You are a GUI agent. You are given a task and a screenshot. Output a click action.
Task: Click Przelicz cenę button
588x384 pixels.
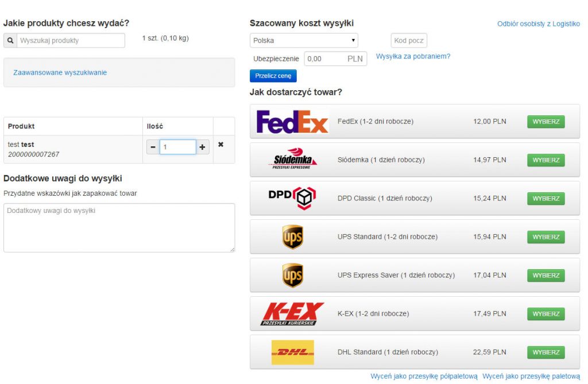[x=273, y=76]
